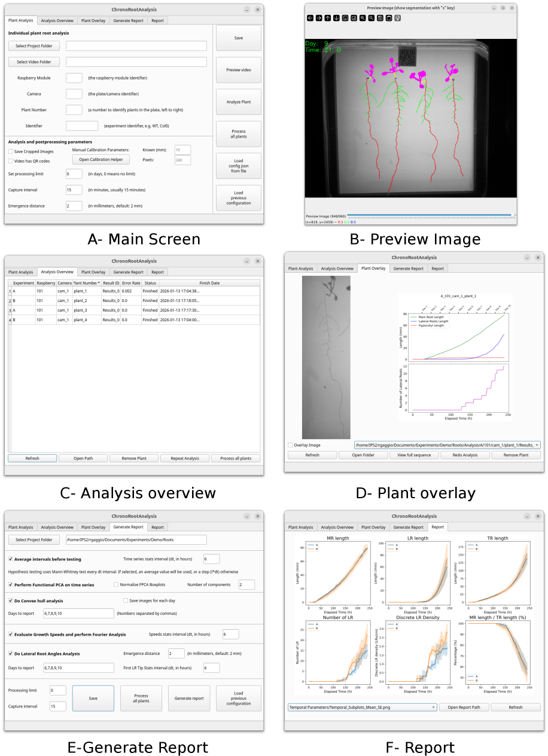Go to Plant Analysis tab in panel F
The width and height of the screenshot is (548, 756).
301,527
